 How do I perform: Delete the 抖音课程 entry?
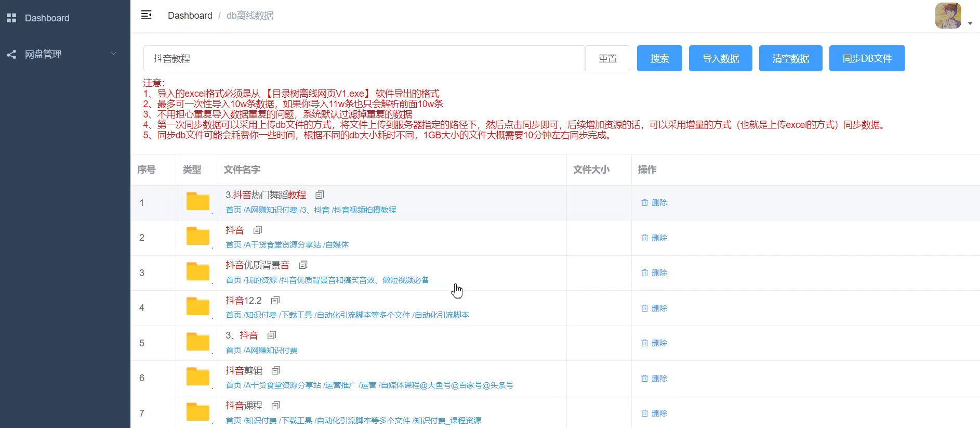point(654,413)
